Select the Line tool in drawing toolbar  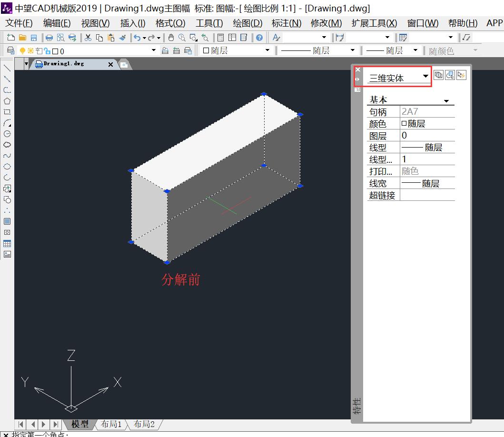(x=7, y=69)
